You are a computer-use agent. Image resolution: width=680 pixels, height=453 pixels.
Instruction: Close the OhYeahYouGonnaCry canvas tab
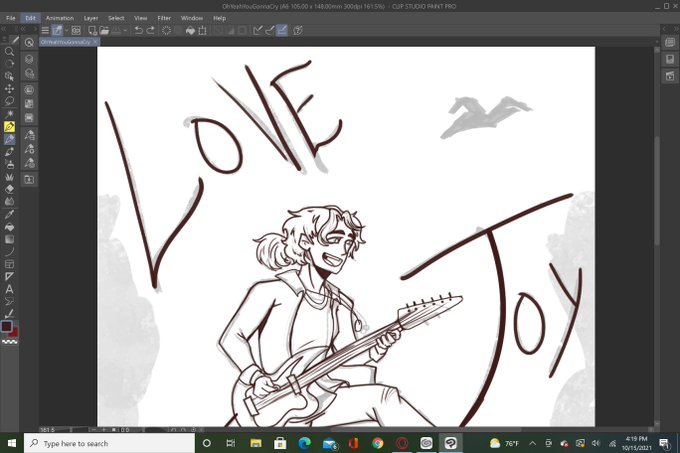coord(95,42)
